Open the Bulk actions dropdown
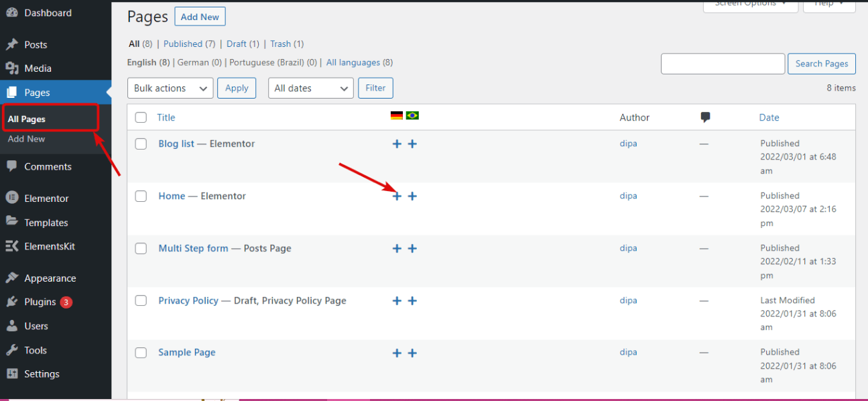The image size is (868, 401). point(170,88)
